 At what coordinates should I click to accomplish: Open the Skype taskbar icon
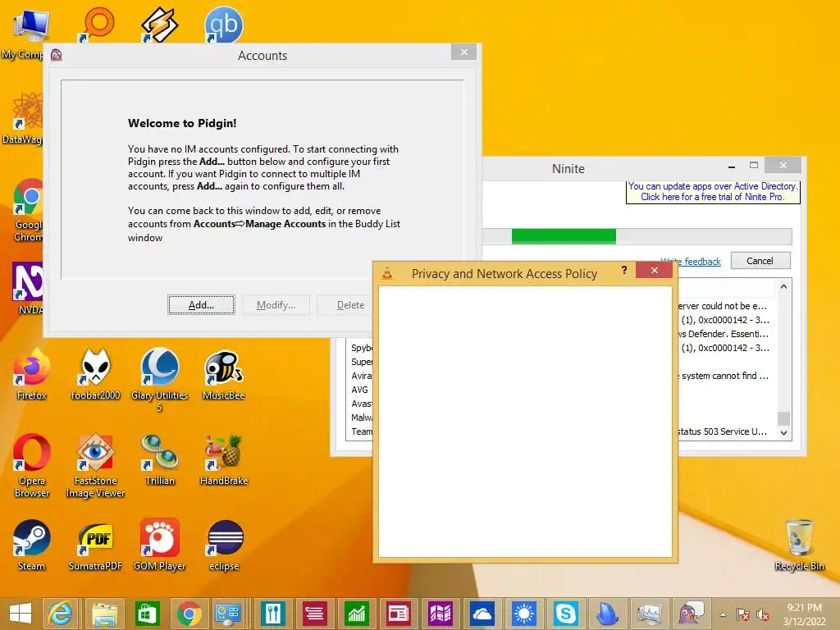pos(566,614)
